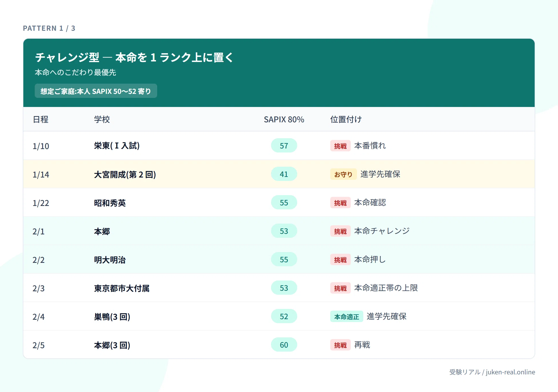Select the date 2/5 cell

[38, 345]
